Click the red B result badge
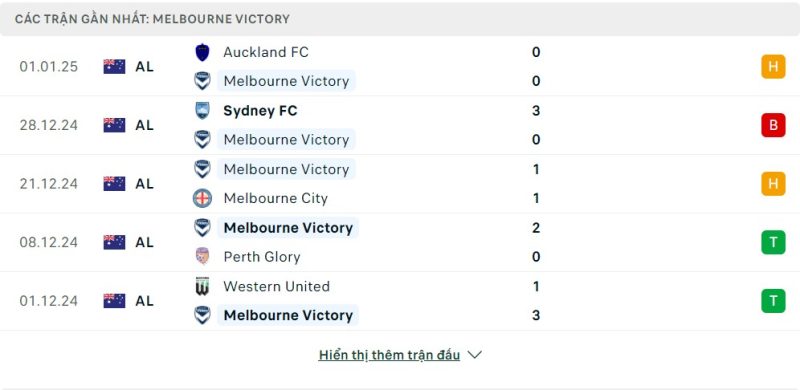The width and height of the screenshot is (800, 390). pos(773,125)
